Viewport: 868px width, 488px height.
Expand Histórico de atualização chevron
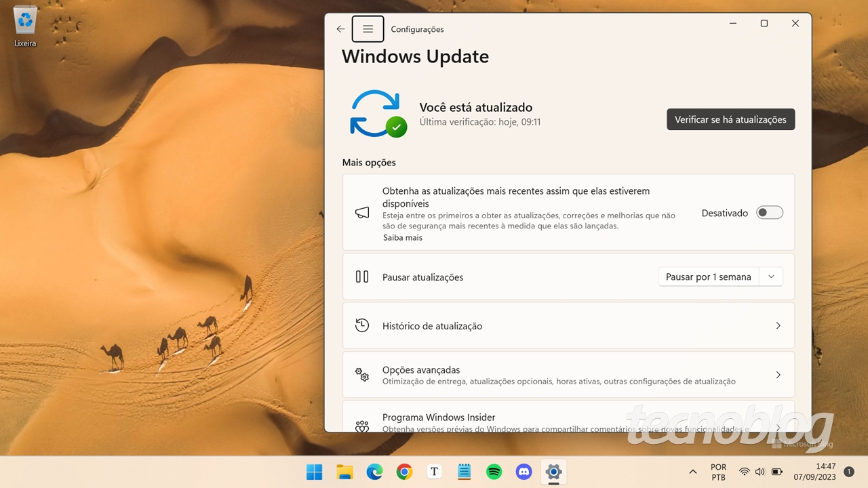point(778,326)
